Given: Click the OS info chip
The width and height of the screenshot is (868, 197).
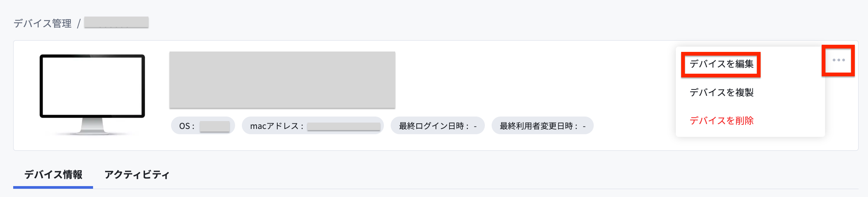Looking at the screenshot, I should 203,126.
